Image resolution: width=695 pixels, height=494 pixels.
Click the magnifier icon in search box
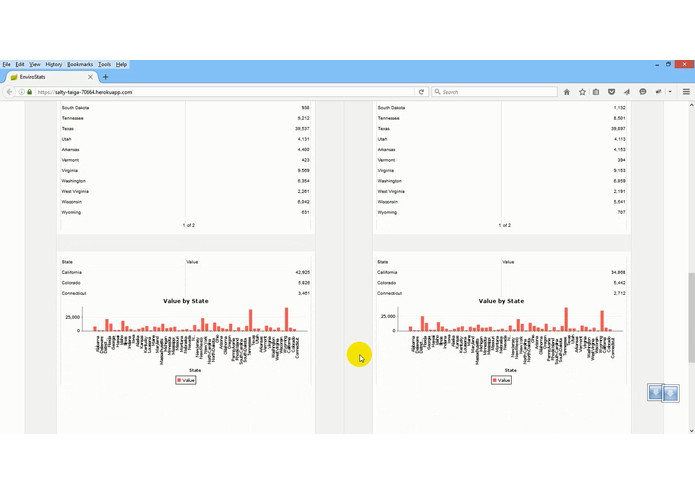coord(437,92)
